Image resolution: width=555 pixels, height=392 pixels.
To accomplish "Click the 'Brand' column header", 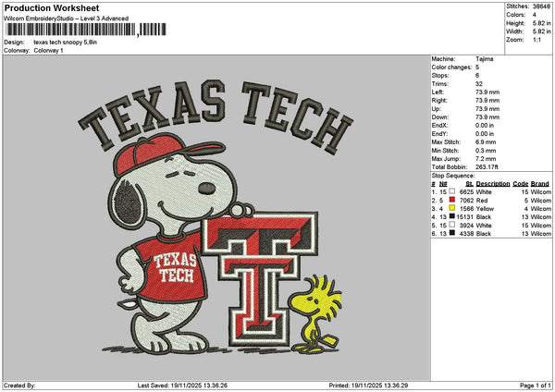I will 540,184.
